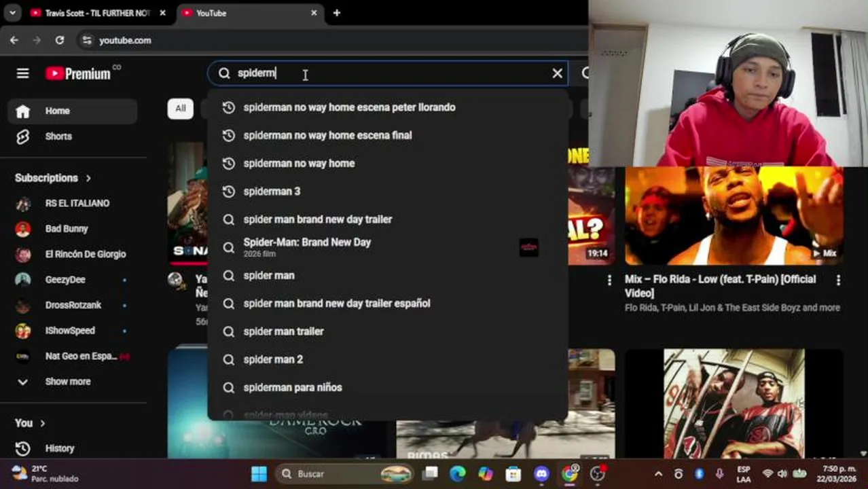868x489 pixels.
Task: Select suggestion spider man 2
Action: [387, 359]
